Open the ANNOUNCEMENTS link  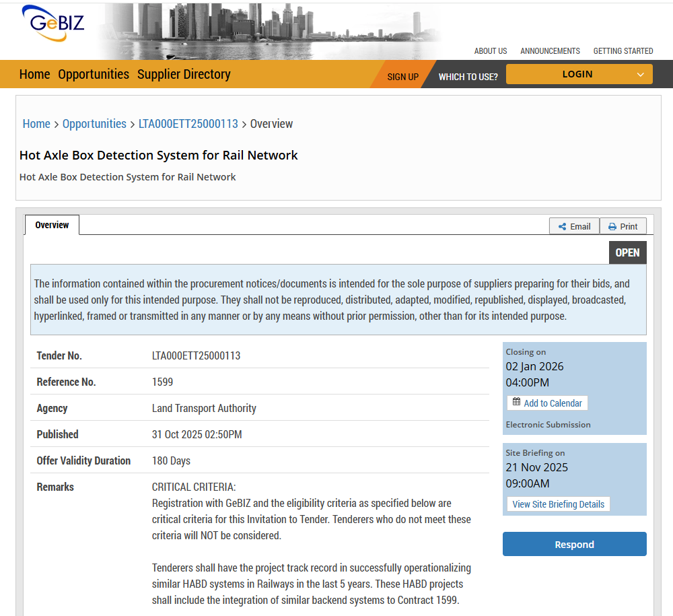550,51
